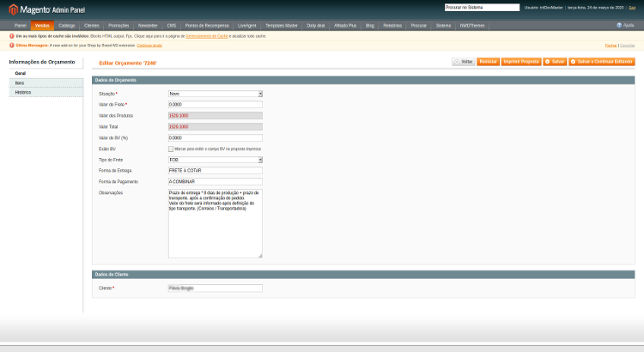Screen dimensions: 644x352
Task: Toggle the Exibir BV checkbox
Action: 171,149
